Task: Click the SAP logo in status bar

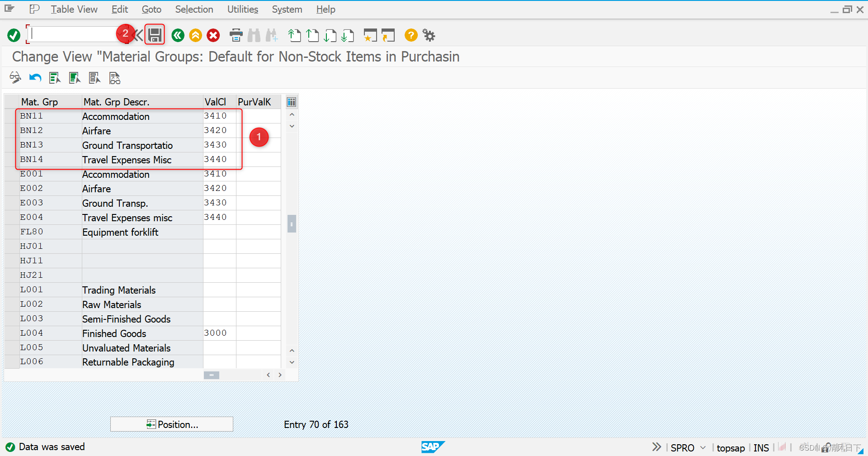Action: 433,447
